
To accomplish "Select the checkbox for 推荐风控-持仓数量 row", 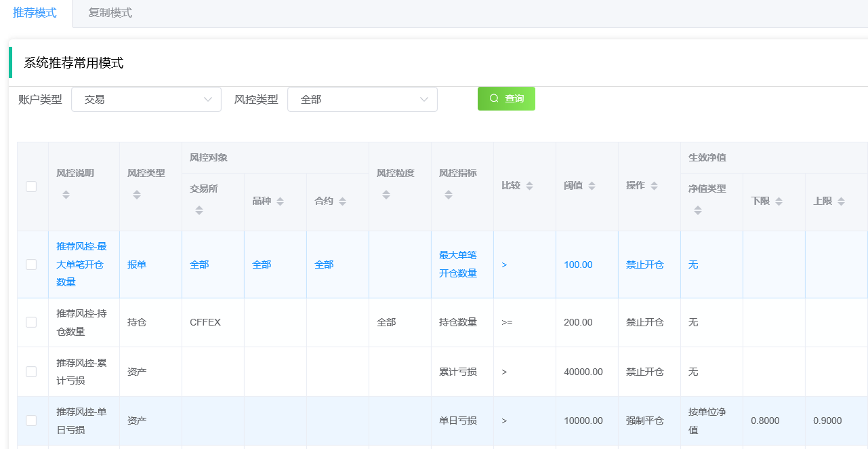I will tap(30, 321).
